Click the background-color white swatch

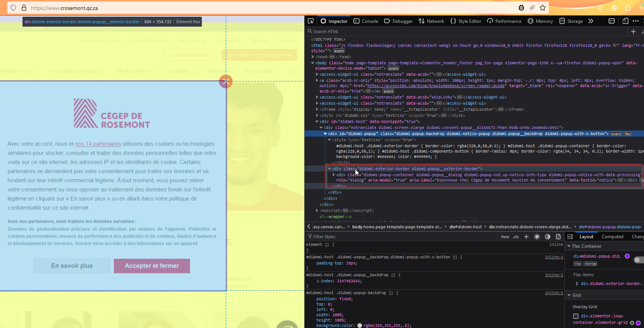click(360, 325)
